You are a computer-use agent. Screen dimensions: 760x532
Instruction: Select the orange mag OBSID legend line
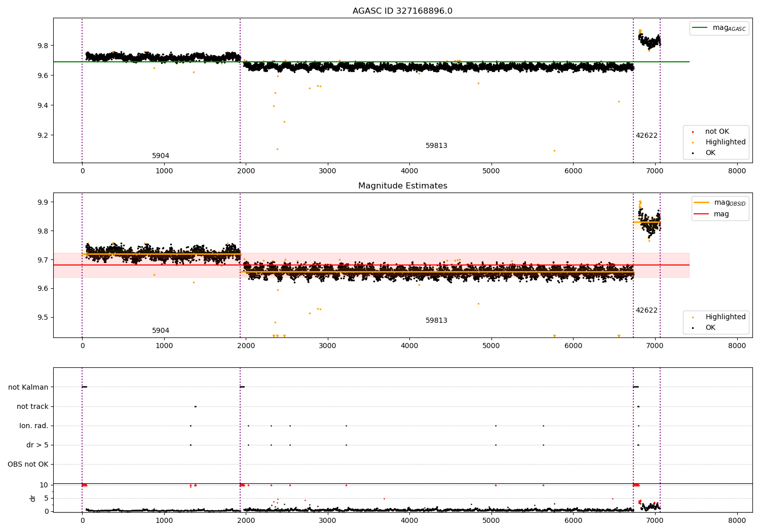click(702, 203)
